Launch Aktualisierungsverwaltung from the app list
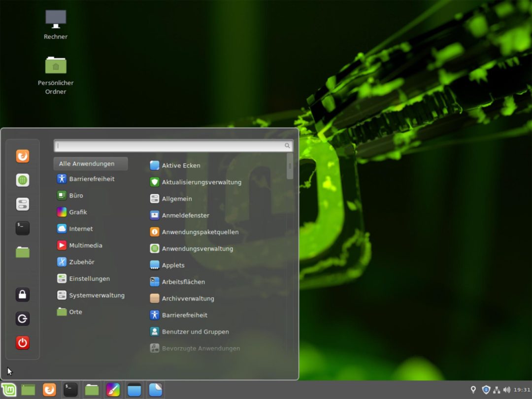This screenshot has width=532, height=399. [199, 182]
